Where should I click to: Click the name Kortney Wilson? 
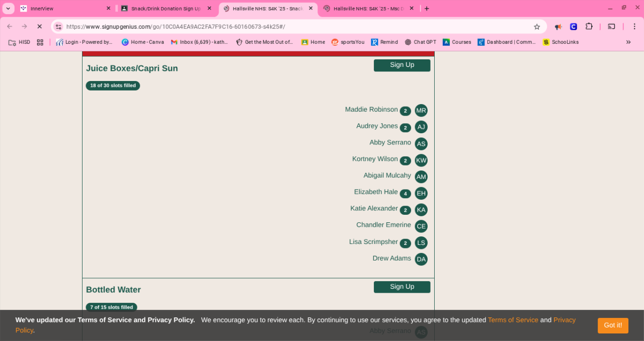(375, 158)
